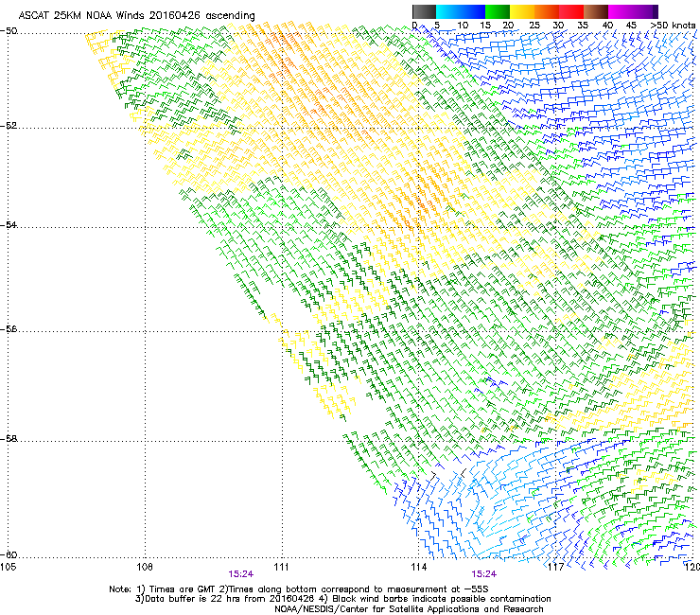Click the brown 35-40 knots legend segment
Image resolution: width=700 pixels, height=615 pixels.
[596, 11]
